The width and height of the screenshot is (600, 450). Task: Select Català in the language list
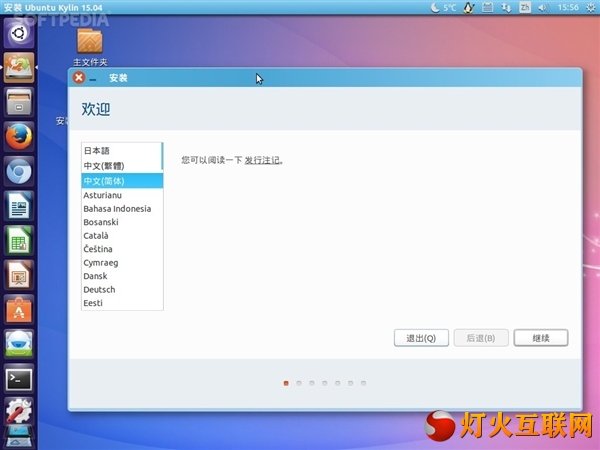point(122,235)
